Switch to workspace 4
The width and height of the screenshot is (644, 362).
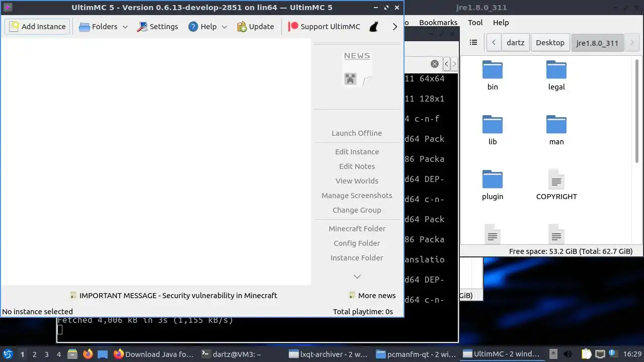[58, 354]
